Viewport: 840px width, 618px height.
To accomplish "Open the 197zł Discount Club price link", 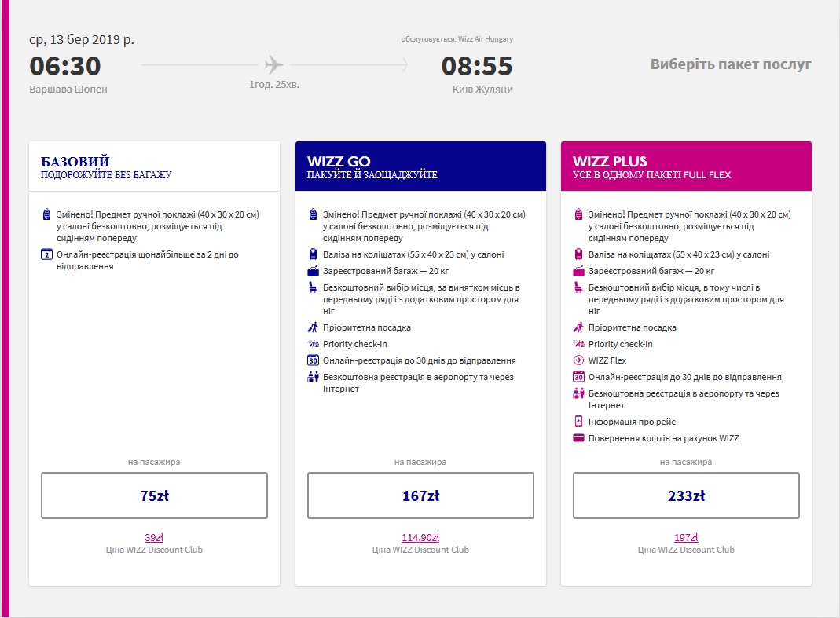I will pos(686,537).
